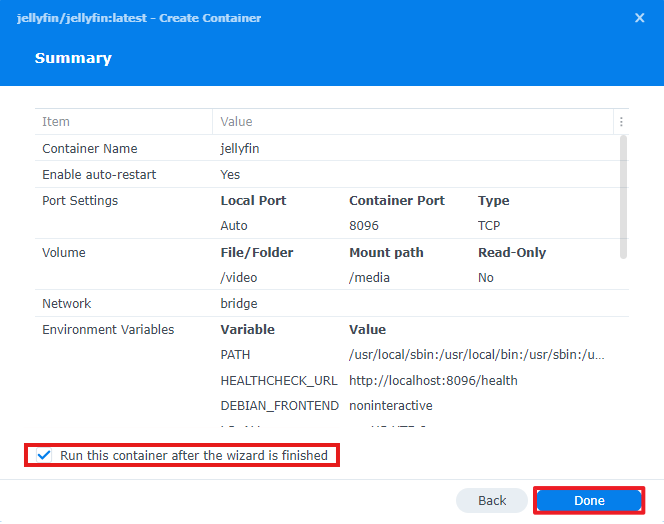
Task: Click the truncated /usr/local/sbin PATH value
Action: (477, 355)
